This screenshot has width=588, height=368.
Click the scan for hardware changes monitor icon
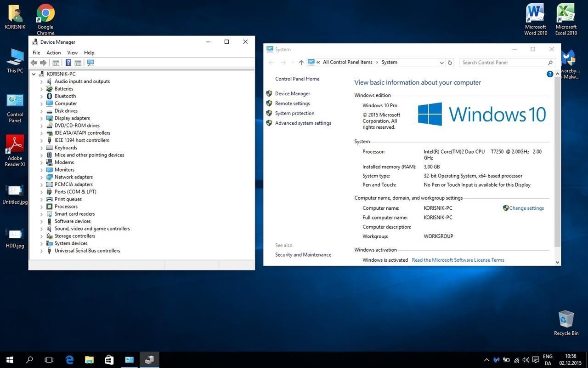90,63
